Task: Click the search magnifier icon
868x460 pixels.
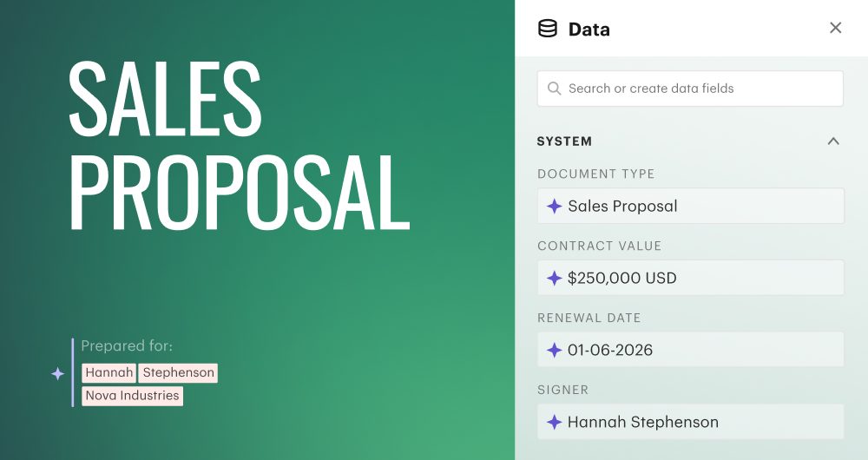Action: [x=555, y=89]
